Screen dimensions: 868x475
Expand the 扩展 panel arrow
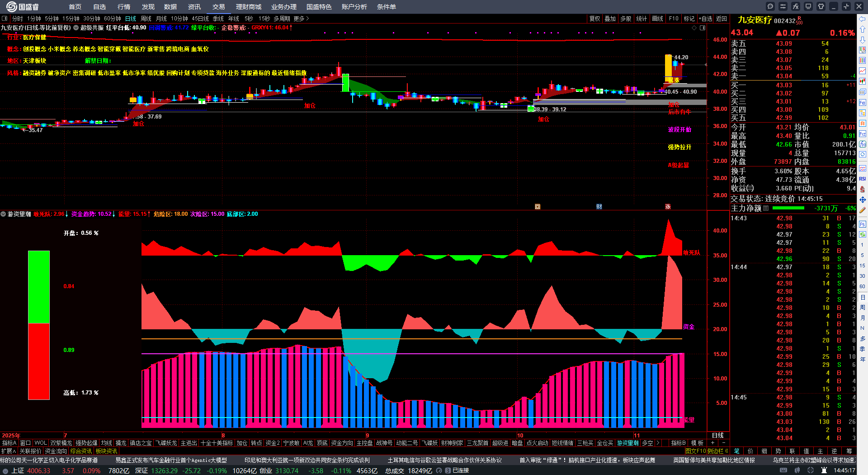click(x=9, y=451)
